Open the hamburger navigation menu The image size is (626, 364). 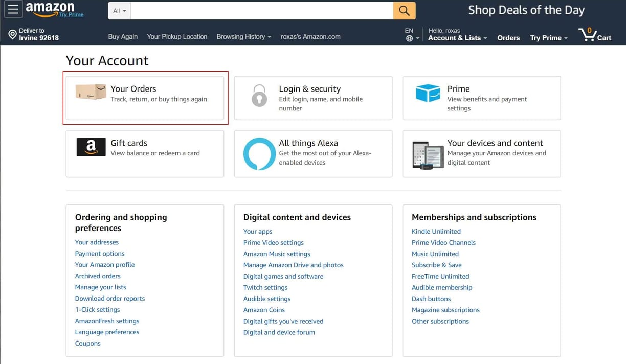tap(13, 9)
